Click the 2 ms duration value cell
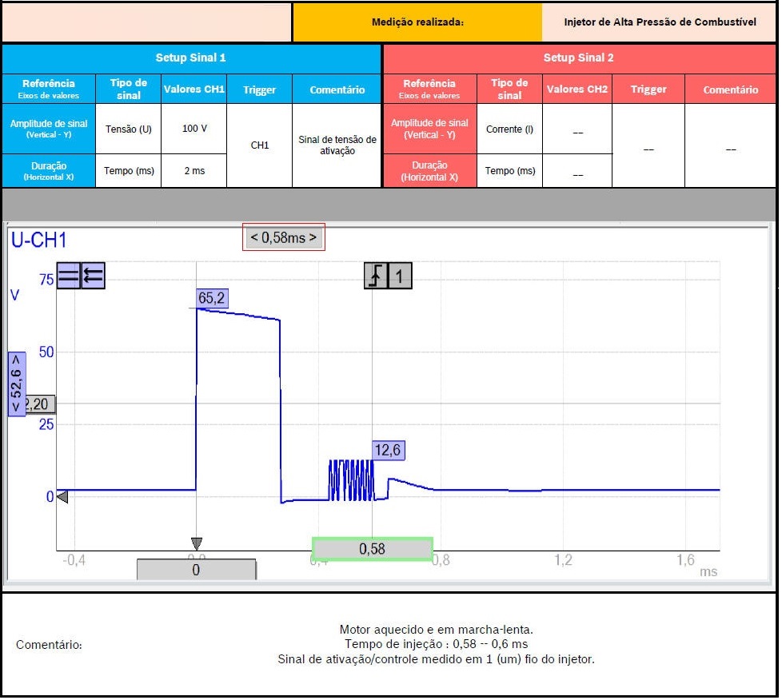The height and width of the screenshot is (700, 782). [x=194, y=171]
